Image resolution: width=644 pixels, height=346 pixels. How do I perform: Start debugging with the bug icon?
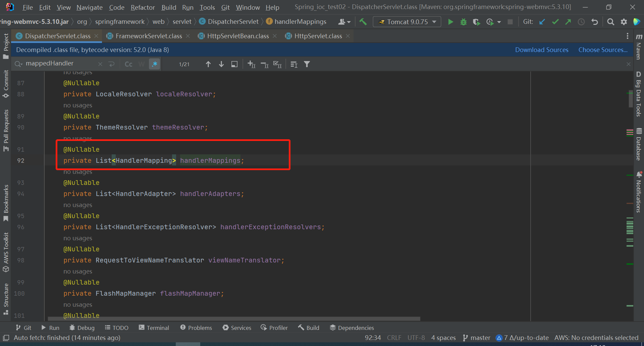pos(464,22)
